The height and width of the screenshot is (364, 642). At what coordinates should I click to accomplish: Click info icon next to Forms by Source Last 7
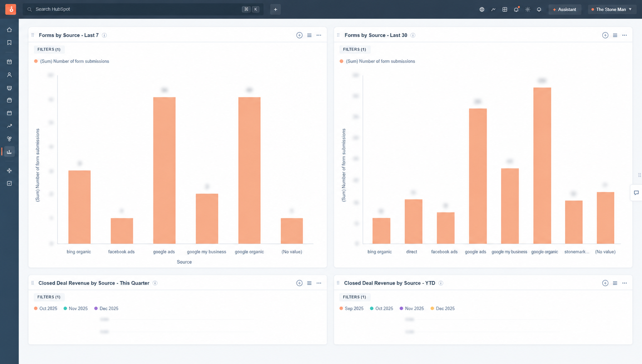[104, 35]
